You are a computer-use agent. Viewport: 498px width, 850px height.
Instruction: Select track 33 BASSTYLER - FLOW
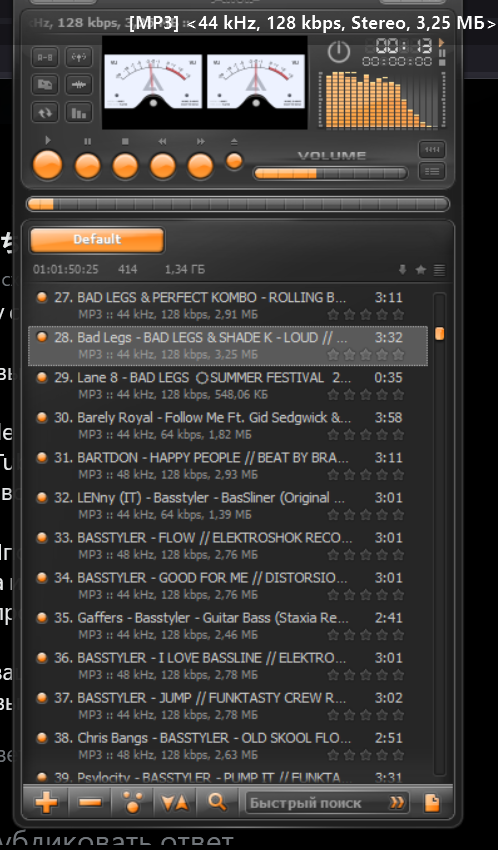tap(228, 546)
